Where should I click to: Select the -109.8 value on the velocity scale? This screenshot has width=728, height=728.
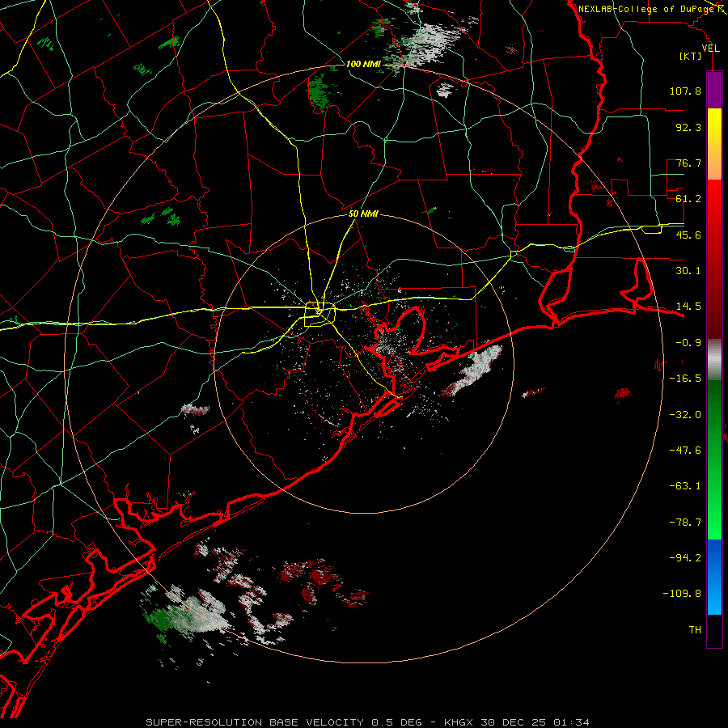point(682,594)
